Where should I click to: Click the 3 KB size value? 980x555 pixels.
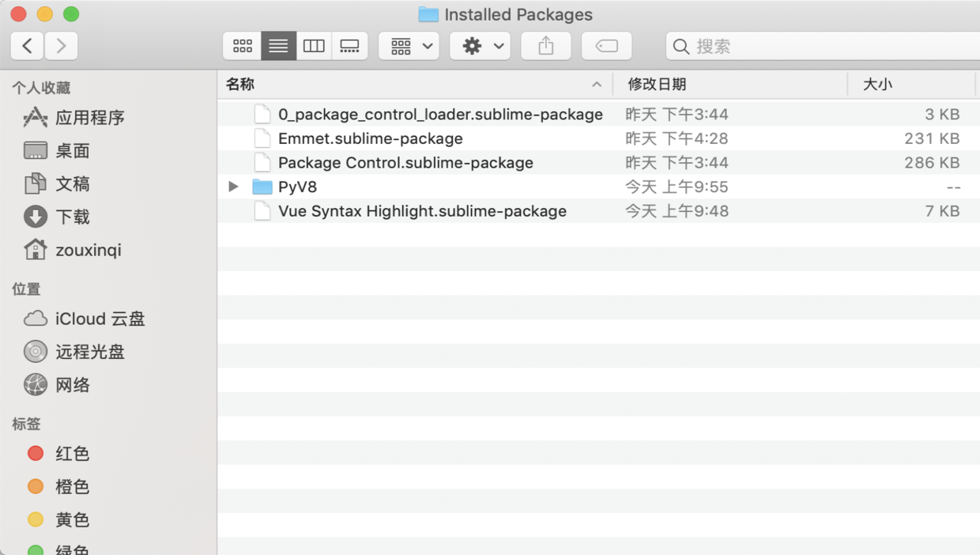click(943, 115)
